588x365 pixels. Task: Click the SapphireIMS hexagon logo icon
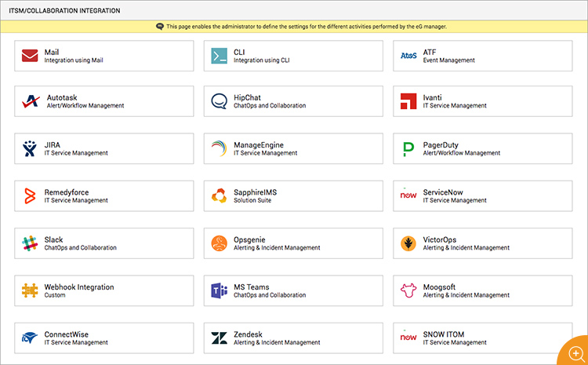point(219,195)
